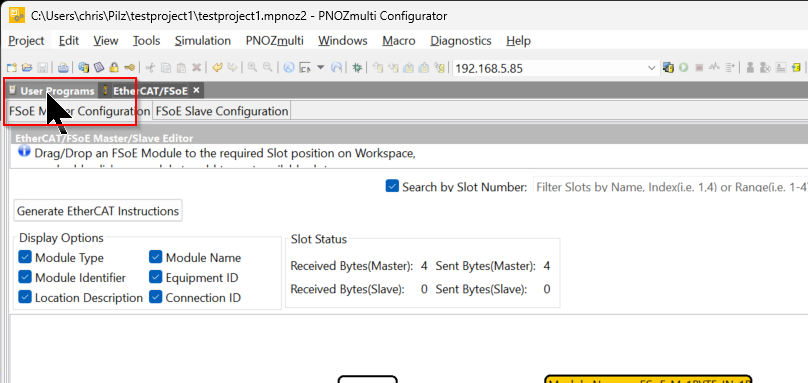Click the Zoom In magnifier icon

point(252,67)
